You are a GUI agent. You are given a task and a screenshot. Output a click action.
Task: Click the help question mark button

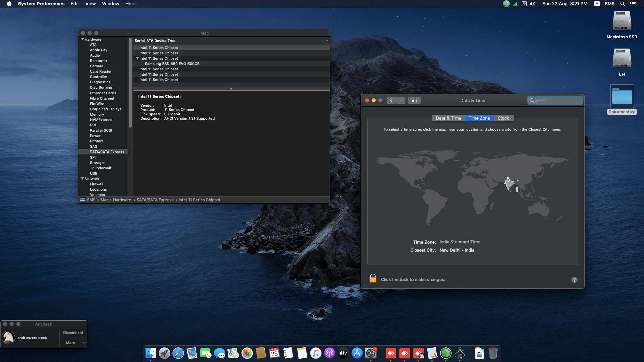point(574,280)
